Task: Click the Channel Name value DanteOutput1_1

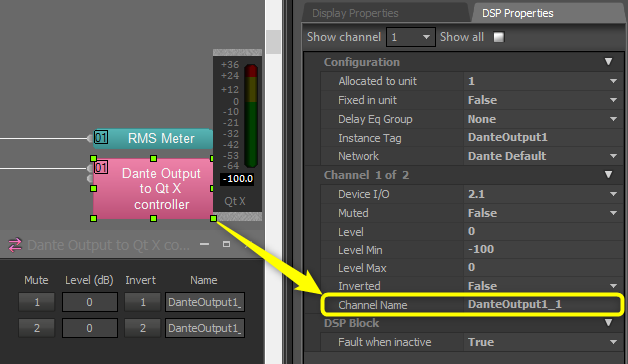Action: tap(515, 304)
